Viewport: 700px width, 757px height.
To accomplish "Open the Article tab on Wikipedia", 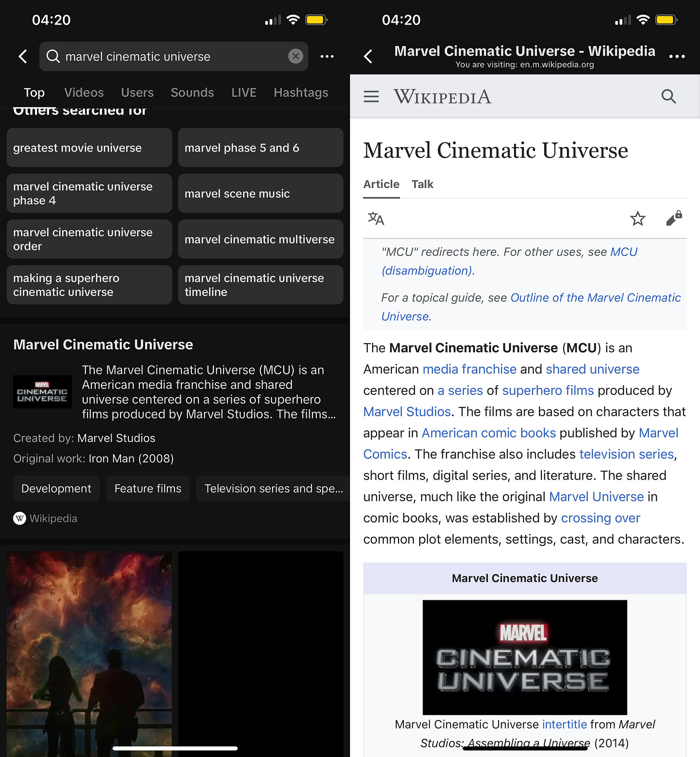I will [x=381, y=185].
